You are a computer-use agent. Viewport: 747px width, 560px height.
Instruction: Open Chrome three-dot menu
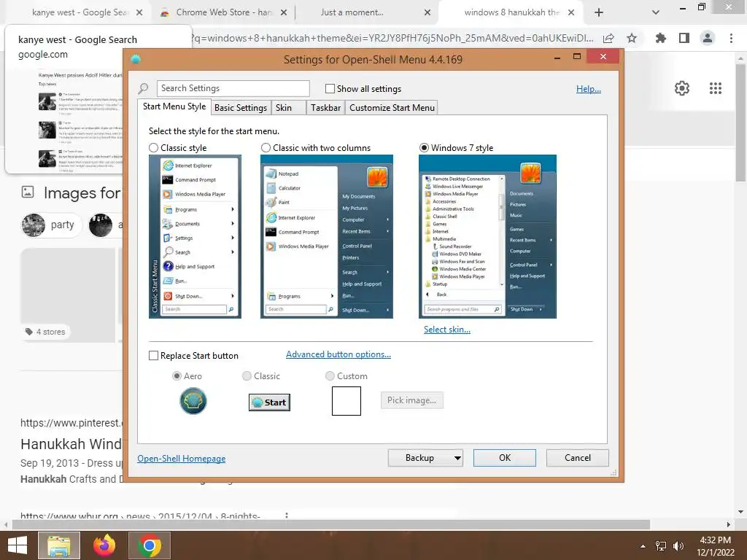tap(731, 38)
